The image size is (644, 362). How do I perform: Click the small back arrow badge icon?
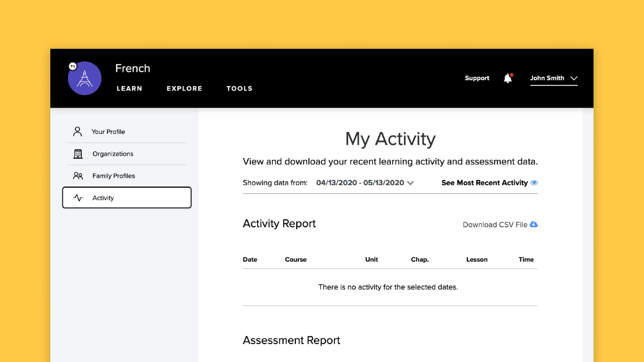tap(73, 66)
